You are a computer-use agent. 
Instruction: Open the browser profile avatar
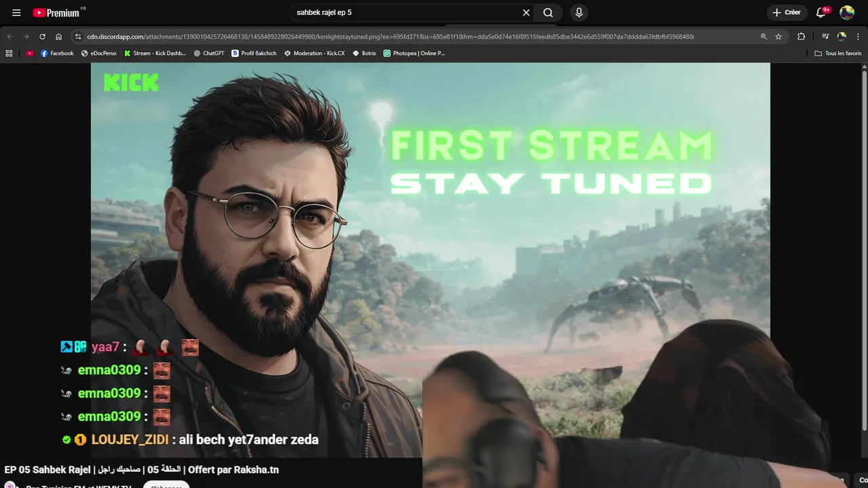[842, 37]
